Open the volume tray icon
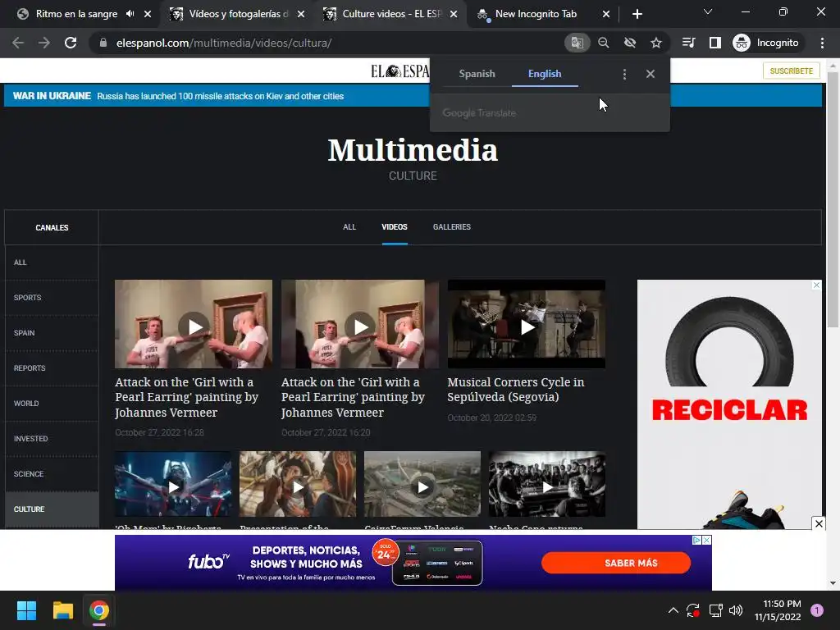Viewport: 840px width, 630px height. coord(736,610)
